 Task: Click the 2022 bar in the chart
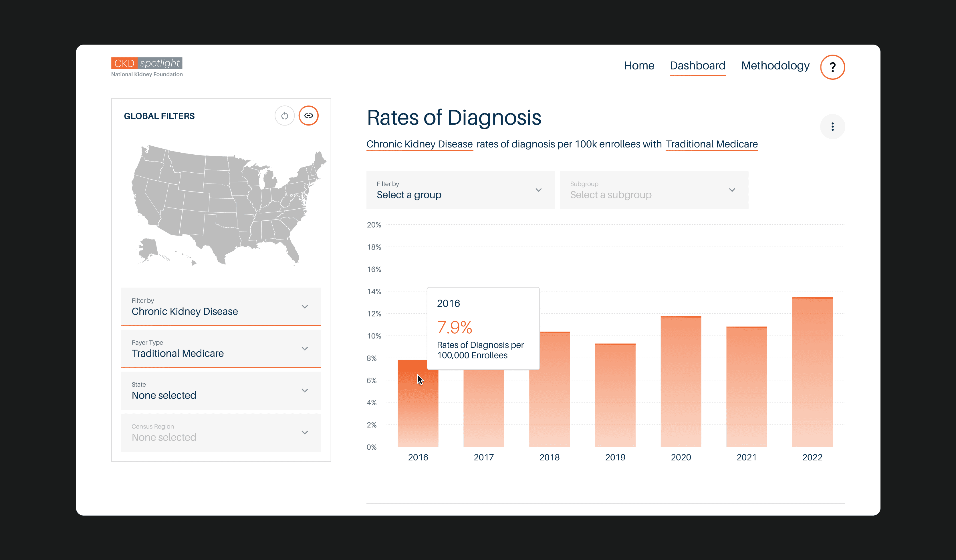[812, 372]
